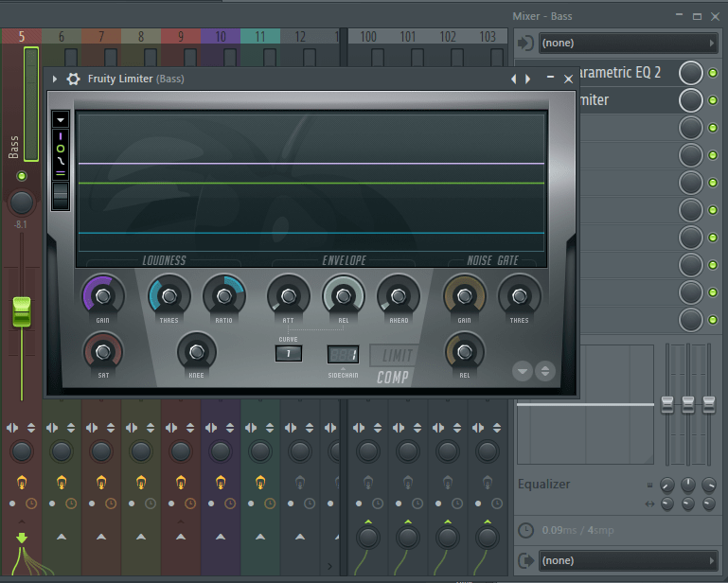Screen dimensions: 728x583
Task: Select mixer track 6
Action: click(x=62, y=36)
